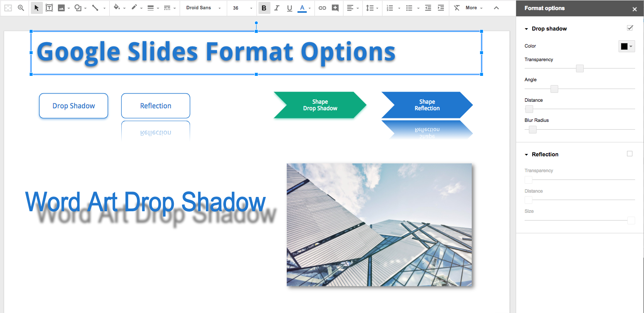Open the More toolbar menu
This screenshot has height=313, width=644.
tap(474, 8)
